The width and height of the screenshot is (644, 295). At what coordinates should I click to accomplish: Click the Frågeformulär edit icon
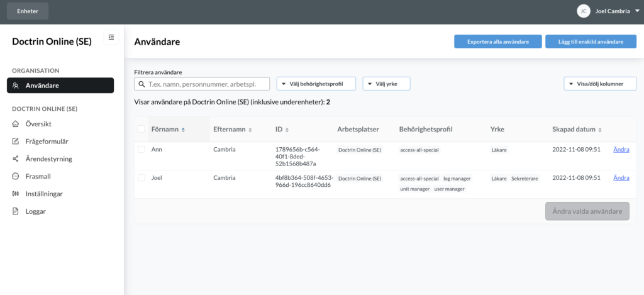(16, 142)
